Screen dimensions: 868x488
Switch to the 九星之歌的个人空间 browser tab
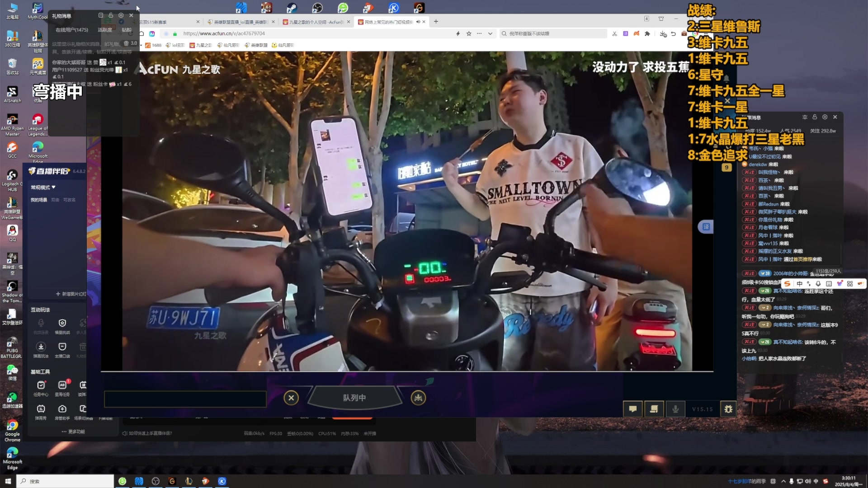point(316,22)
